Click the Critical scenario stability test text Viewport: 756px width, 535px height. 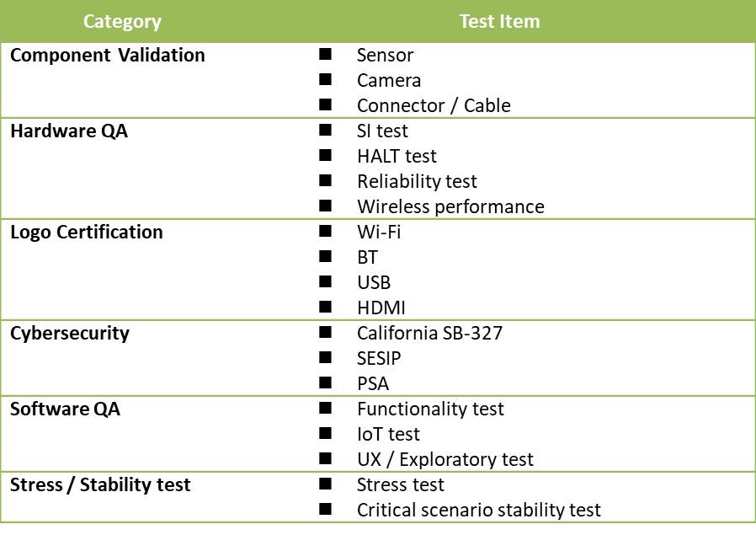coord(479,510)
